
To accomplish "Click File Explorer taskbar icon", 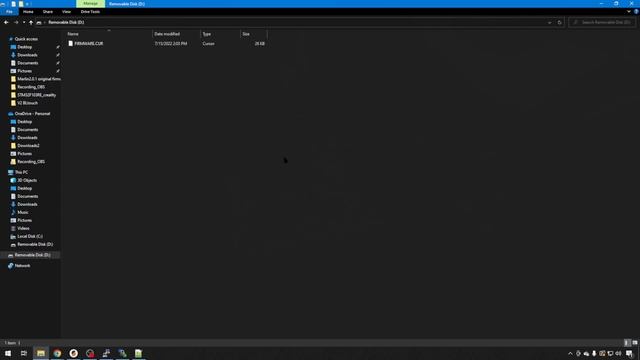I will 41,353.
